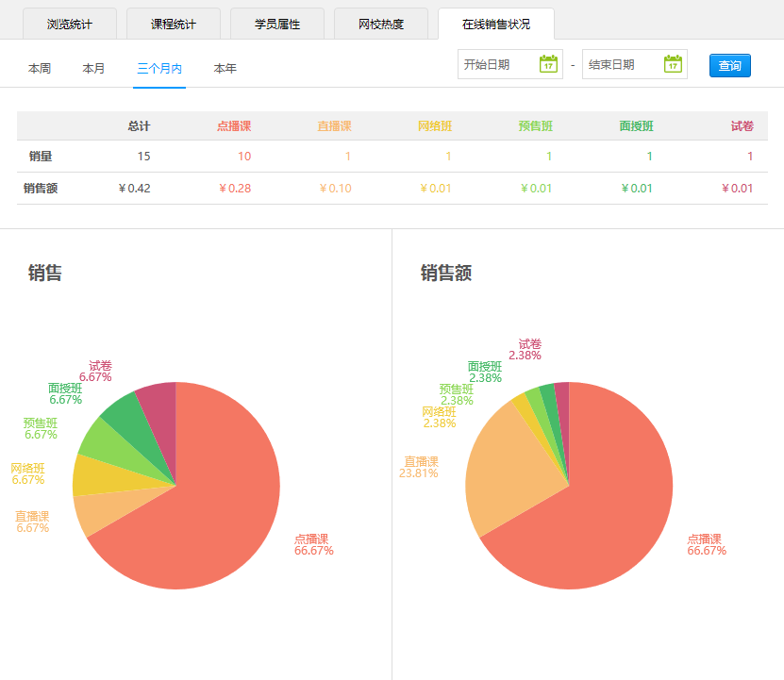Filter by 本月 time range
784x680 pixels.
[93, 68]
